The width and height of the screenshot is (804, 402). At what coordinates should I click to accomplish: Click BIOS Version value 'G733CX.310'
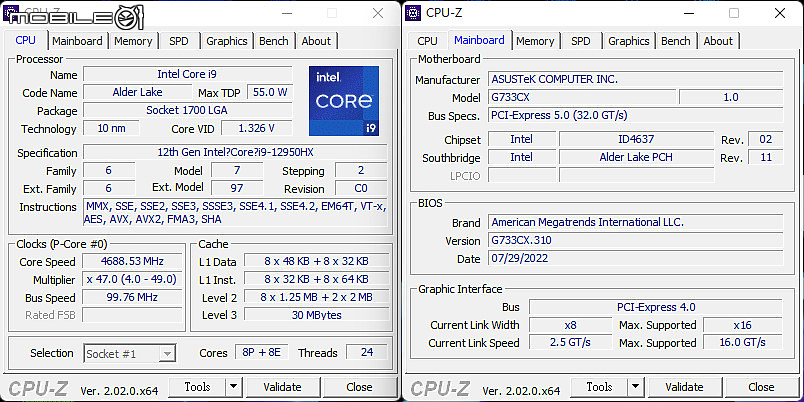pos(636,240)
